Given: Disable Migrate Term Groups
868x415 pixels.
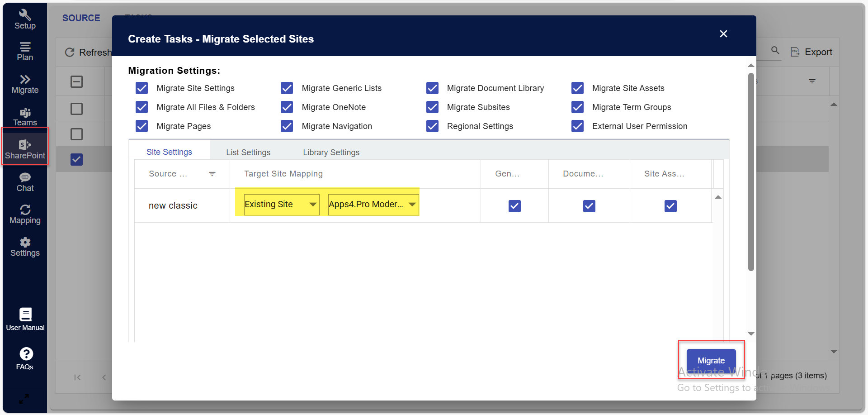Looking at the screenshot, I should coord(577,107).
